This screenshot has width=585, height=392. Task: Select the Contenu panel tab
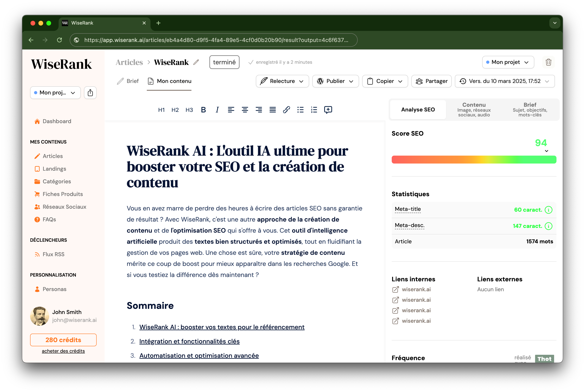pos(474,109)
